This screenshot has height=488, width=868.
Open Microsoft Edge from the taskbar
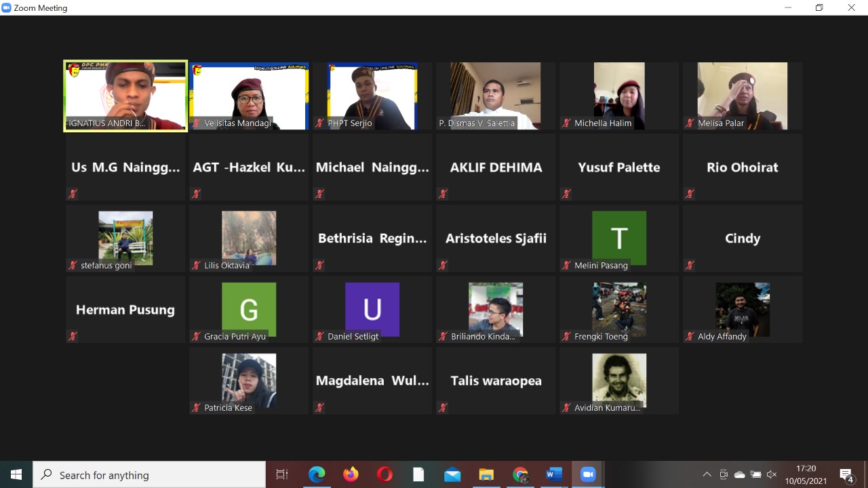coord(317,475)
